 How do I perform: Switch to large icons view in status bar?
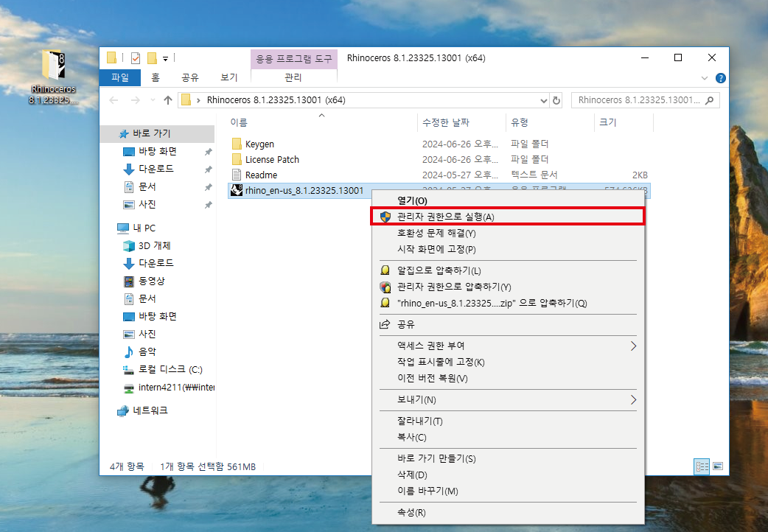pyautogui.click(x=718, y=466)
